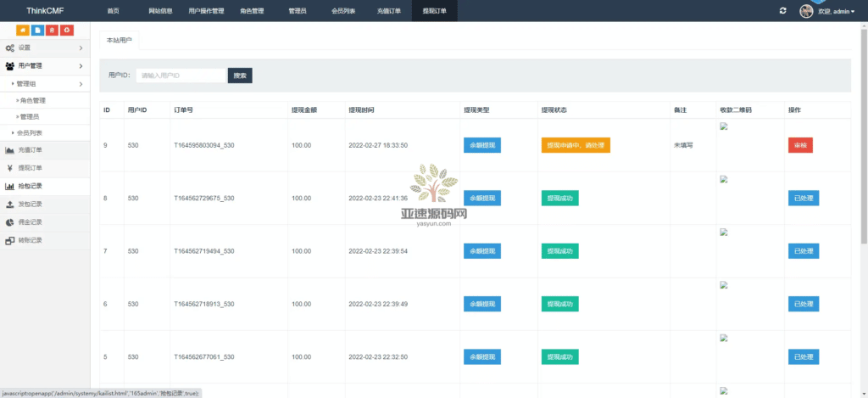This screenshot has width=868, height=398.
Task: Open 会员列表 in the top navigation bar
Action: (x=342, y=11)
